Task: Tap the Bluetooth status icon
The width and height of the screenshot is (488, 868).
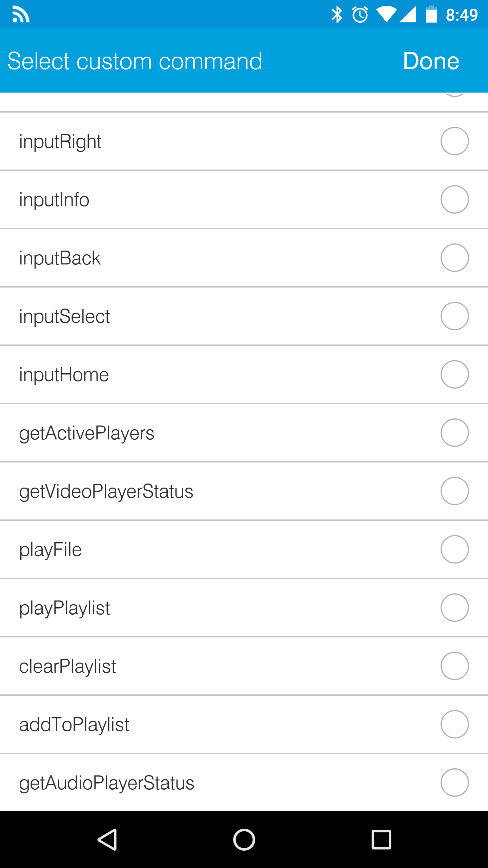Action: click(x=337, y=15)
